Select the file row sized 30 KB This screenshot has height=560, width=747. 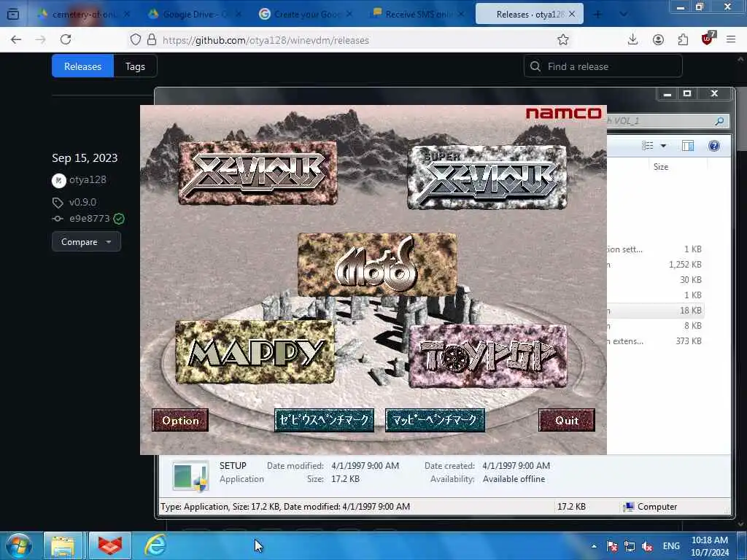(x=655, y=279)
